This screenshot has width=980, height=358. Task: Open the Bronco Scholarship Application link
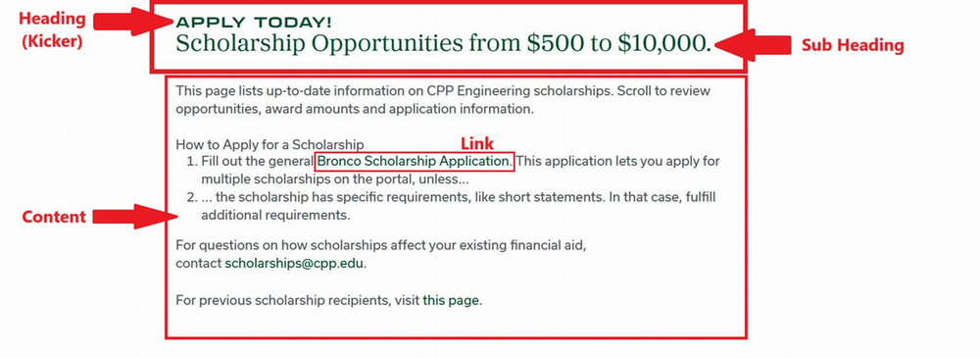[414, 161]
